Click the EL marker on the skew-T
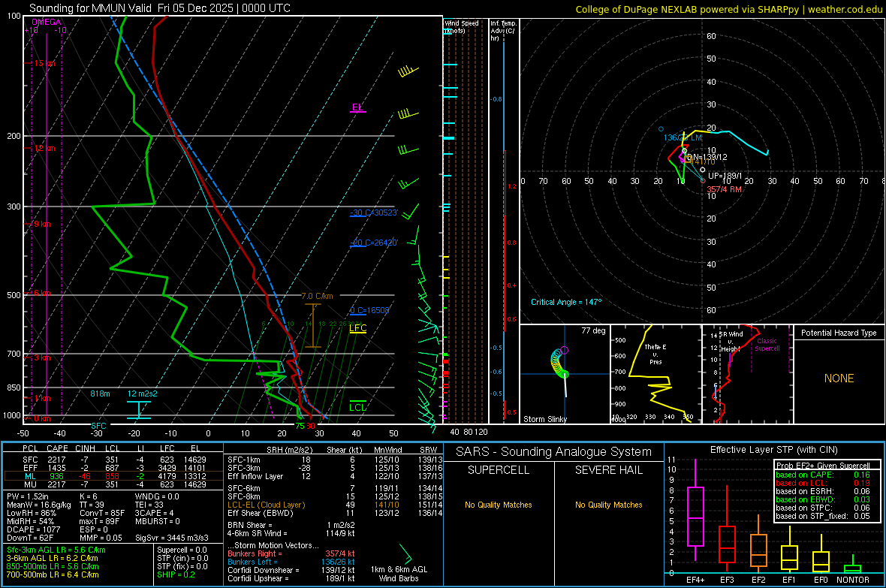 pyautogui.click(x=357, y=108)
